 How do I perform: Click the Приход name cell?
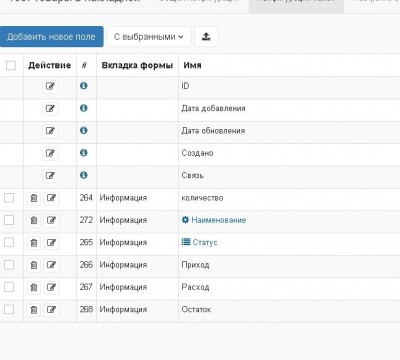point(195,265)
